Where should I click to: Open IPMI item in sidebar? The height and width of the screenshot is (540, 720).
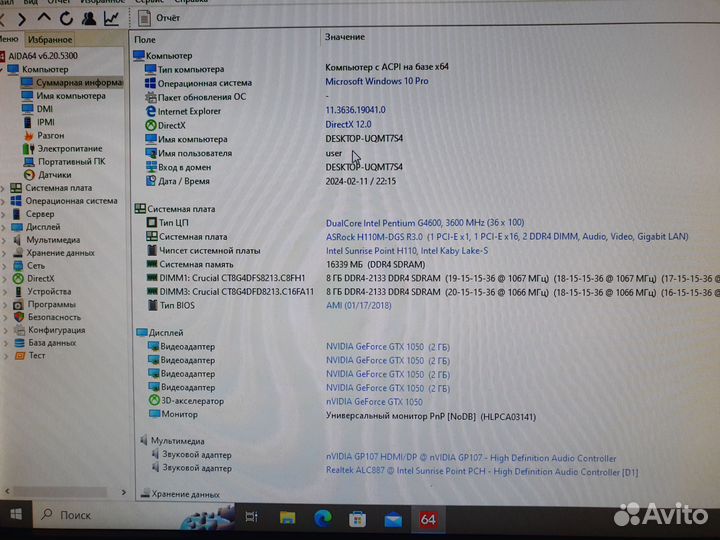(45, 122)
